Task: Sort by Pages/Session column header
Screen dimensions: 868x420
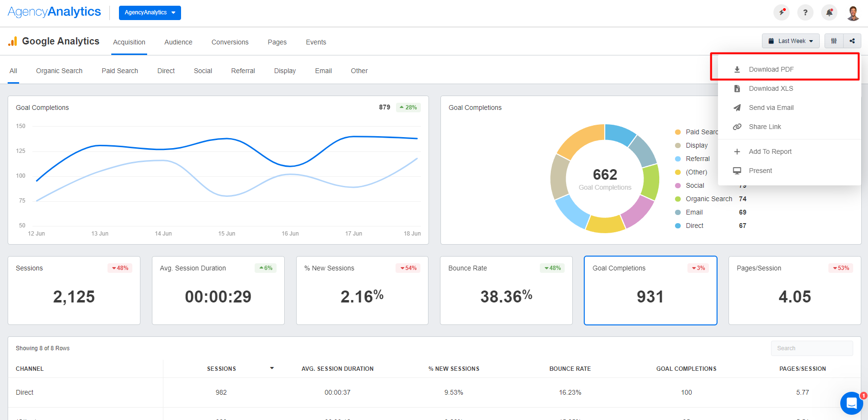Action: point(803,369)
